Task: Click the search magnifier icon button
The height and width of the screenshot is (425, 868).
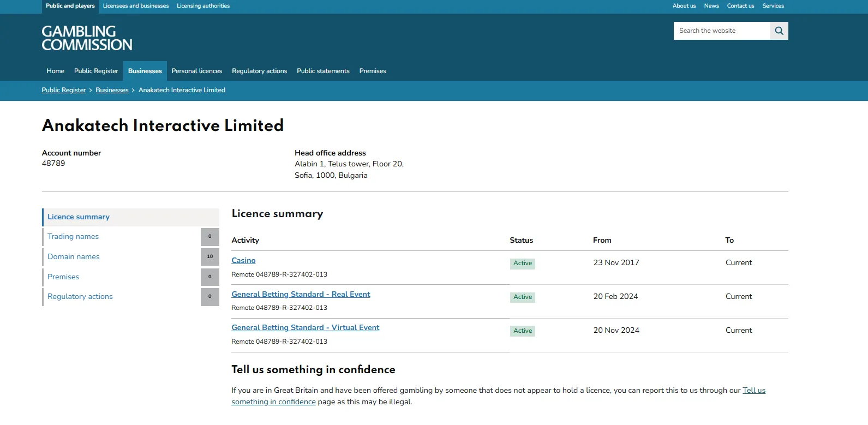Action: click(x=779, y=31)
